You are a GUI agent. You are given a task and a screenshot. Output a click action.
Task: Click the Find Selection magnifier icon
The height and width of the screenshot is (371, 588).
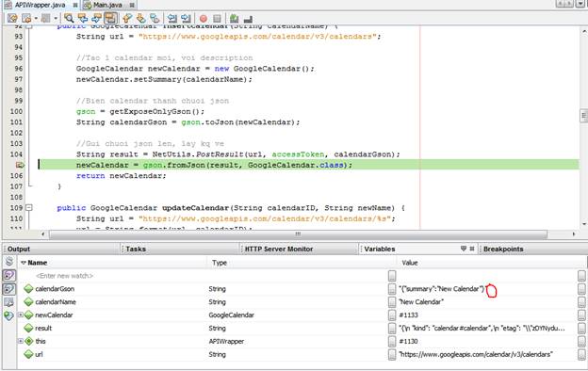click(x=69, y=18)
